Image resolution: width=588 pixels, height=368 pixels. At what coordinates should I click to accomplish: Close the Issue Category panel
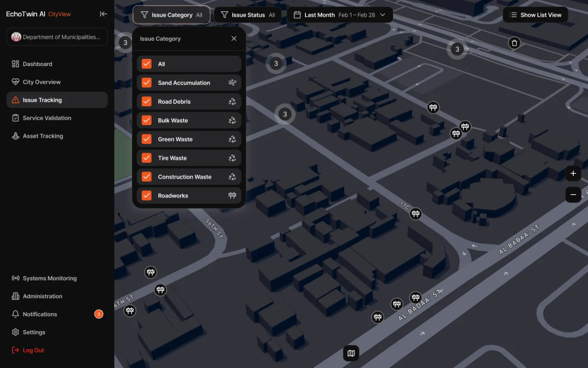pos(234,39)
